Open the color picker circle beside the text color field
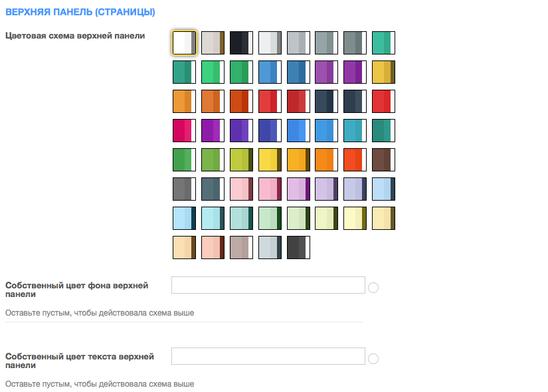This screenshot has height=392, width=548. point(373,359)
